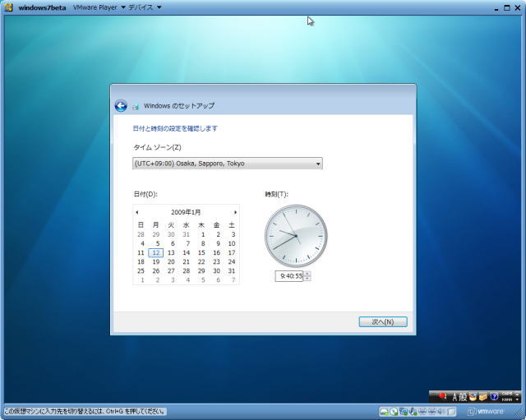Select date 16 in the calendar

[217, 252]
